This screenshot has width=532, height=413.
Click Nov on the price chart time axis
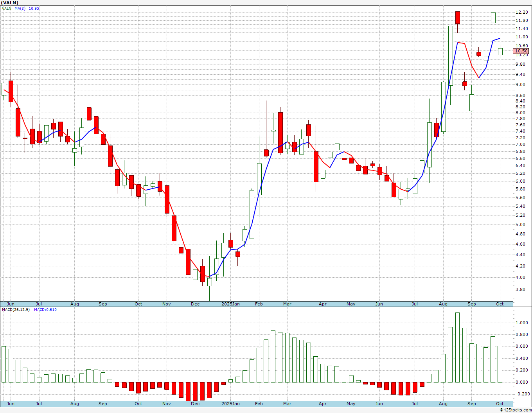(x=167, y=304)
